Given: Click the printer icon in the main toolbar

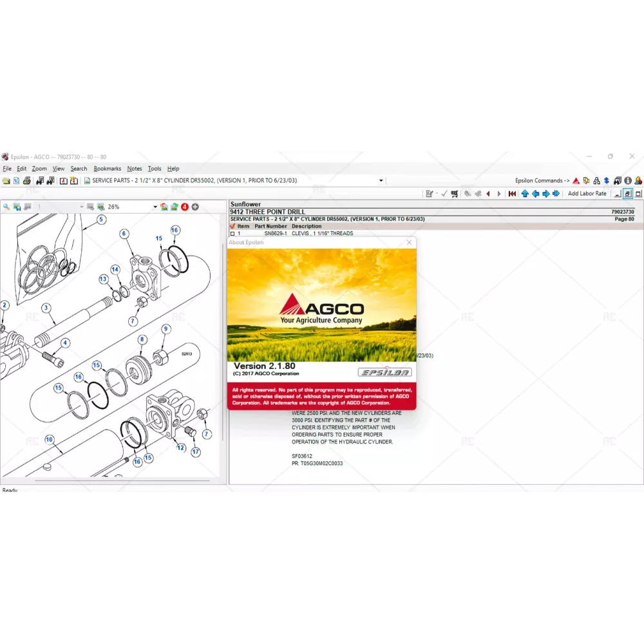Looking at the screenshot, I should tap(27, 181).
